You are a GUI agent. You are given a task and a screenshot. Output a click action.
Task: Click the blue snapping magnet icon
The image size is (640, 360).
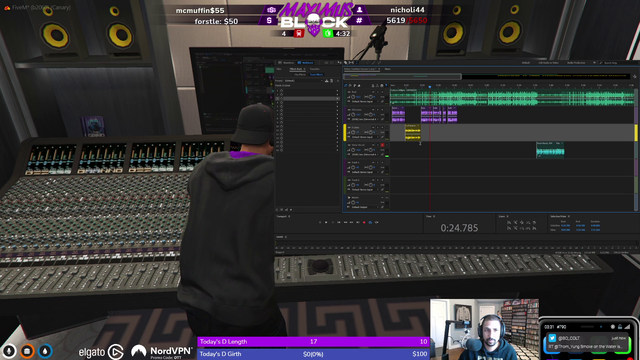tap(386, 86)
